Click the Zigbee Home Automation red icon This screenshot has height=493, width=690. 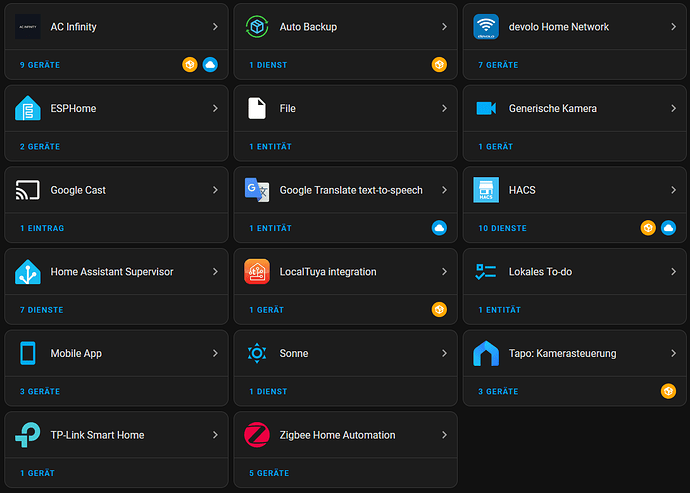coord(257,435)
